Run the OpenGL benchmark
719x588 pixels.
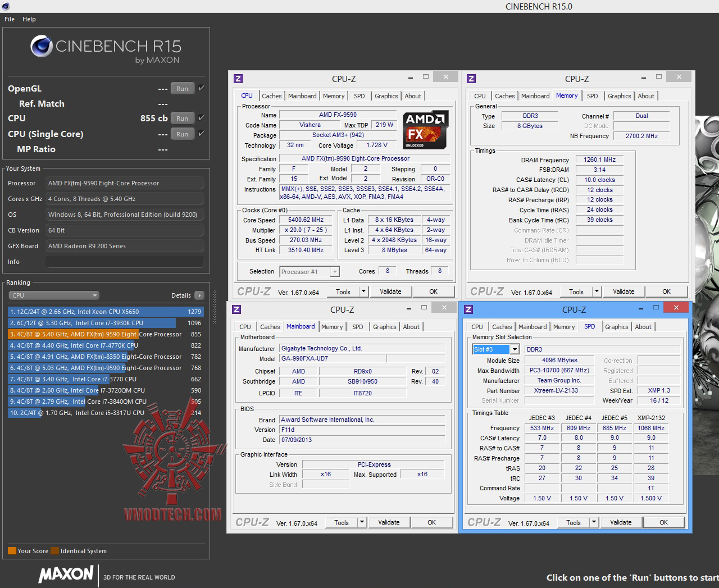point(183,88)
